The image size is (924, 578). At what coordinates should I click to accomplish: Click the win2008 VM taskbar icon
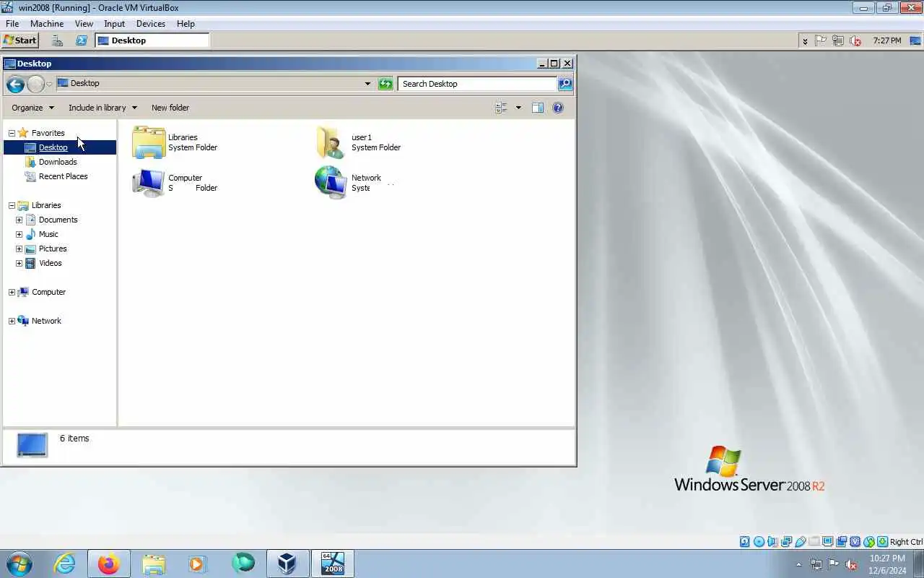333,564
